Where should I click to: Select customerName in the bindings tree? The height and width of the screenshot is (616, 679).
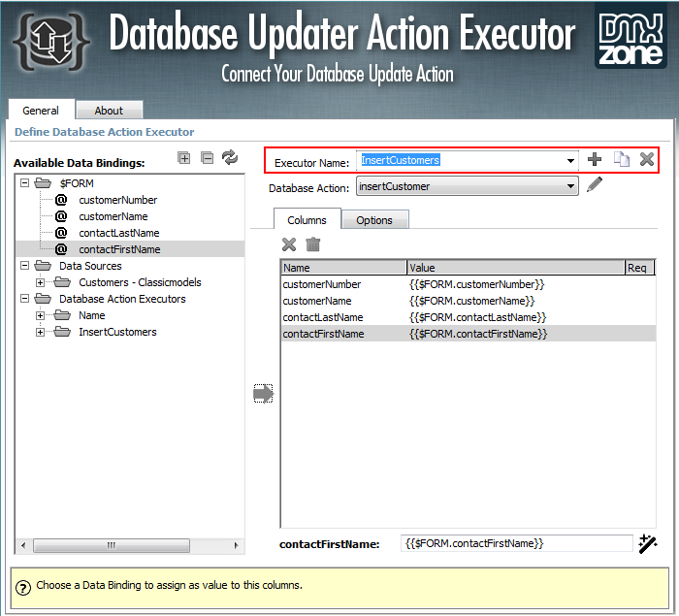tap(113, 216)
